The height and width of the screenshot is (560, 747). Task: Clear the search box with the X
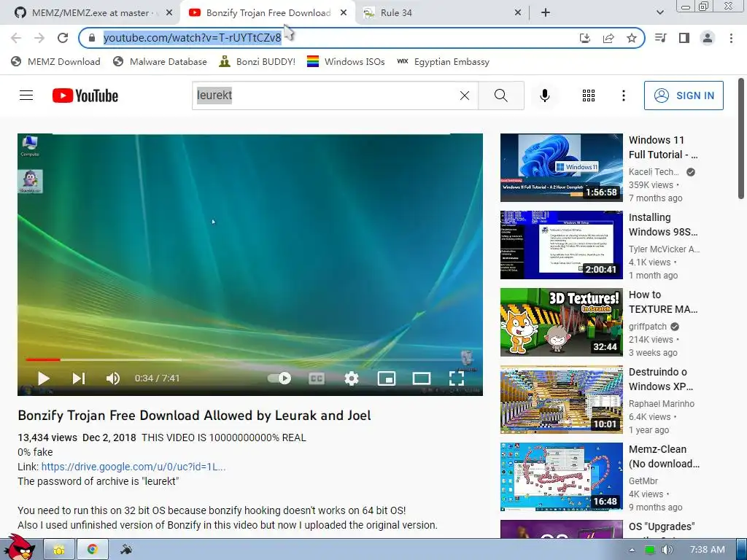[465, 96]
